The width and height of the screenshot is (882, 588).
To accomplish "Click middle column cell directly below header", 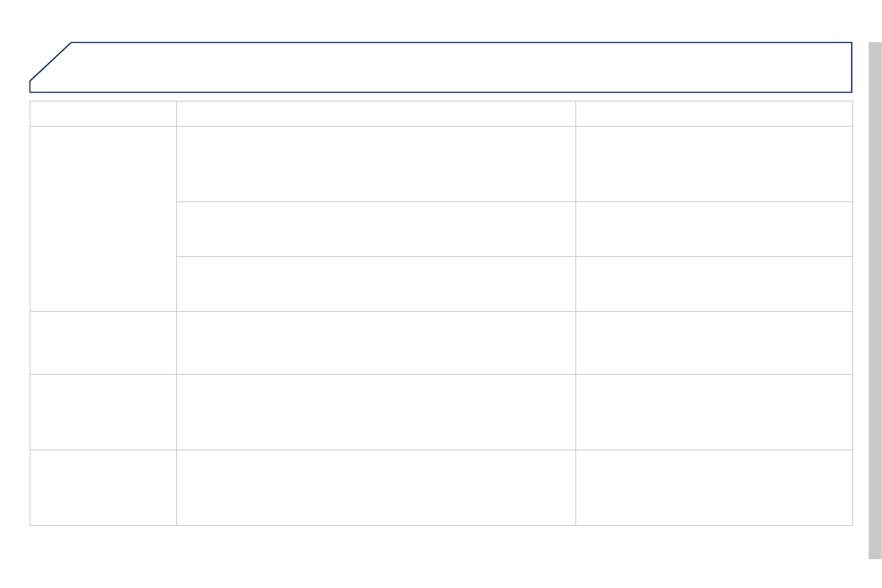I will [375, 164].
